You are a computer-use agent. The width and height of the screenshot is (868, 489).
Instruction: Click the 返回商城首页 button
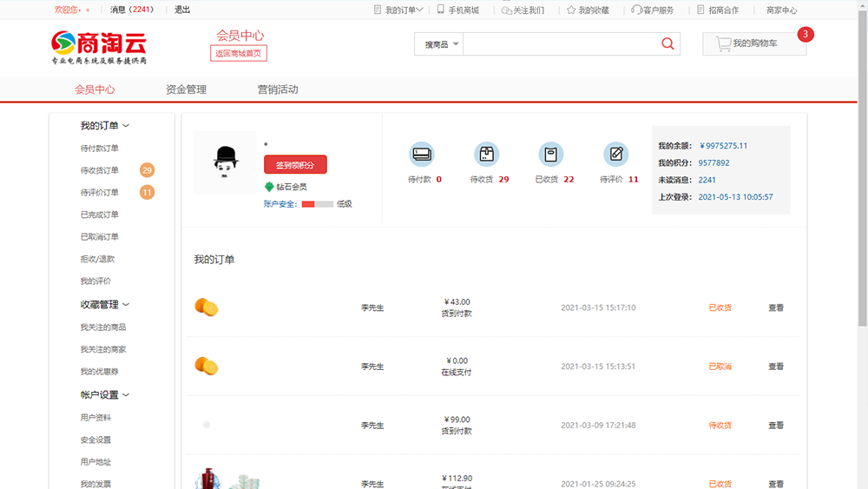pos(238,54)
